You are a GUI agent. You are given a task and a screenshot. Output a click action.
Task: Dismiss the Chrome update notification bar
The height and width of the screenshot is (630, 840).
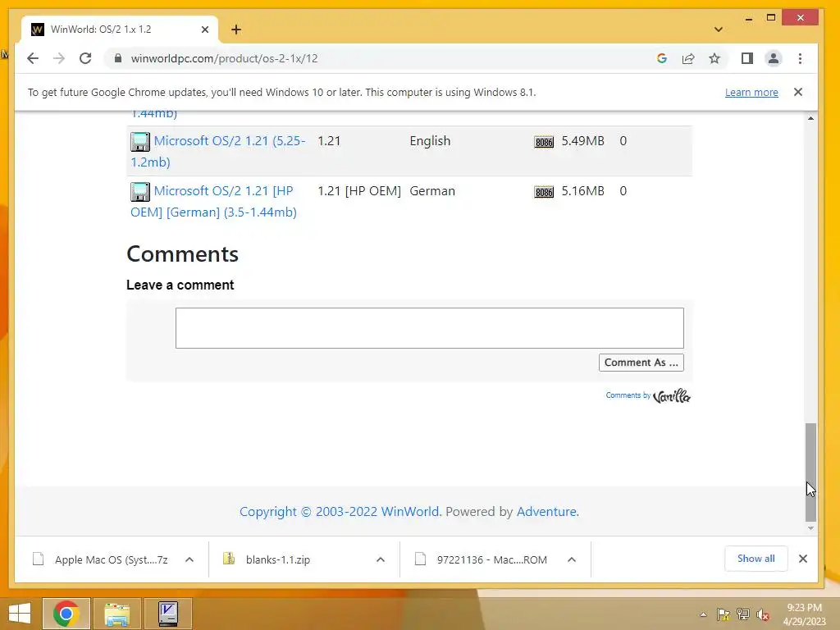(797, 92)
